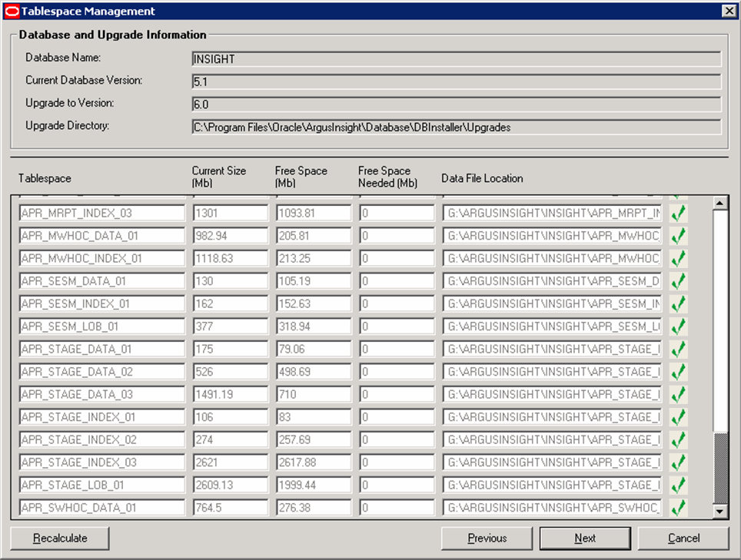Select the APR_STAGE_INDEX_03 tablespace name field
This screenshot has width=741, height=560.
pyautogui.click(x=102, y=462)
